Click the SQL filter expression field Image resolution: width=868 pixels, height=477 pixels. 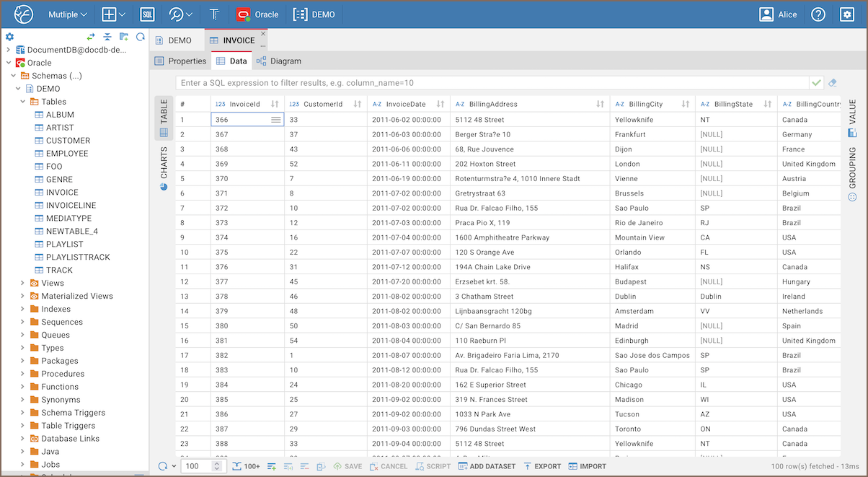[x=490, y=83]
